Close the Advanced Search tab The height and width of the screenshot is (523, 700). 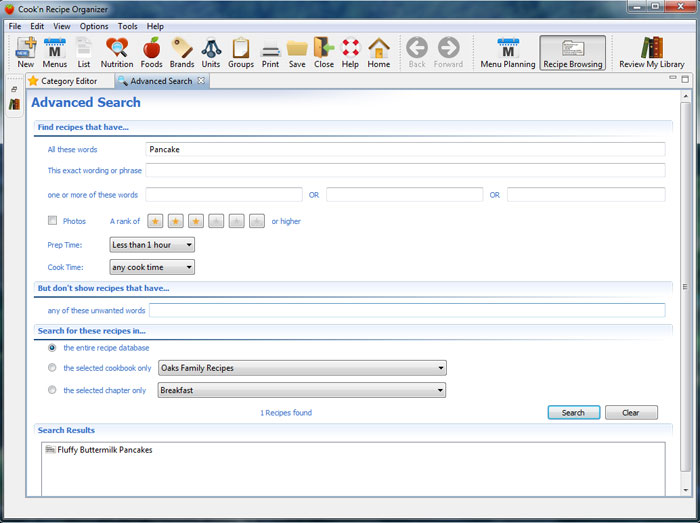coord(201,80)
